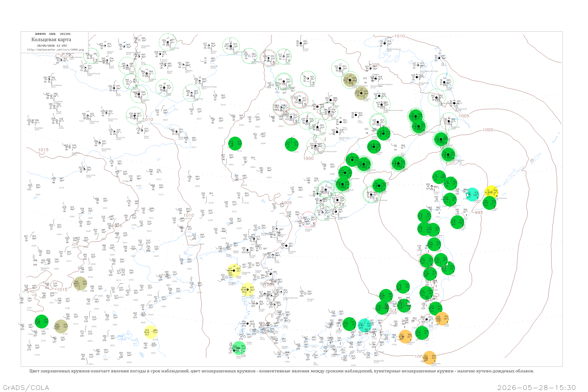The height and width of the screenshot is (392, 588).
Task: Click the olive station circle at Хуларин
Action: pos(361,93)
